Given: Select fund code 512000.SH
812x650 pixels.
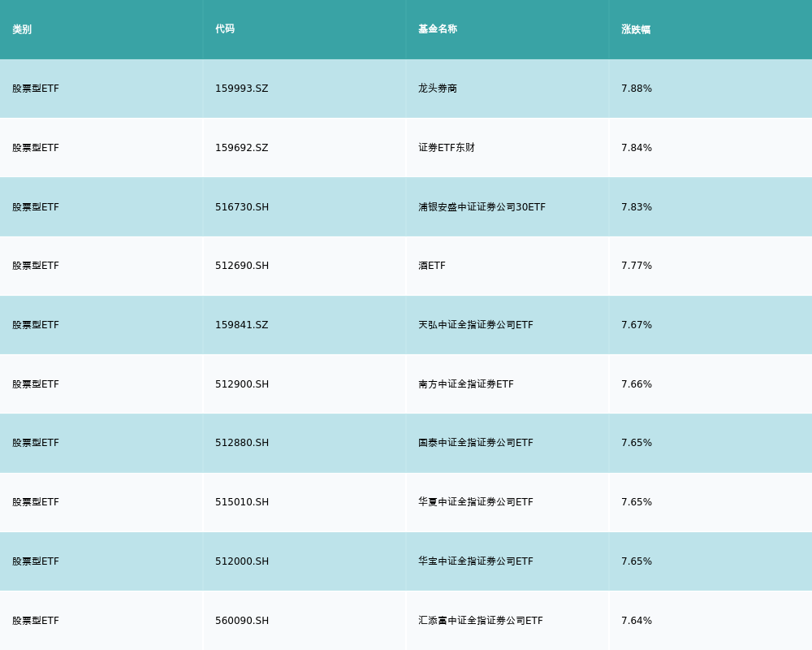Looking at the screenshot, I should (242, 561).
